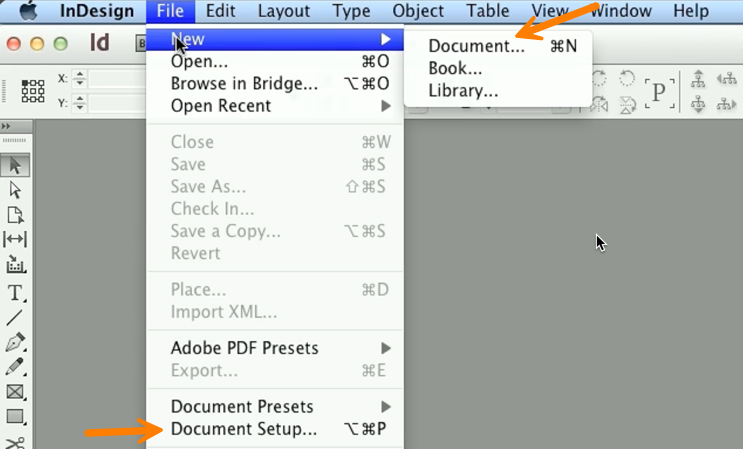Click the flip vertical icon
Image resolution: width=743 pixels, height=449 pixels.
627,105
